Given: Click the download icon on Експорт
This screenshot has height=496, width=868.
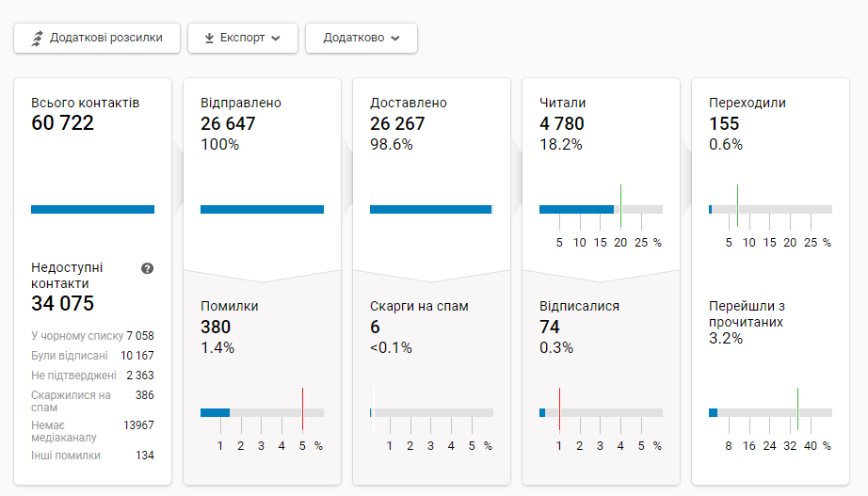Looking at the screenshot, I should point(209,39).
